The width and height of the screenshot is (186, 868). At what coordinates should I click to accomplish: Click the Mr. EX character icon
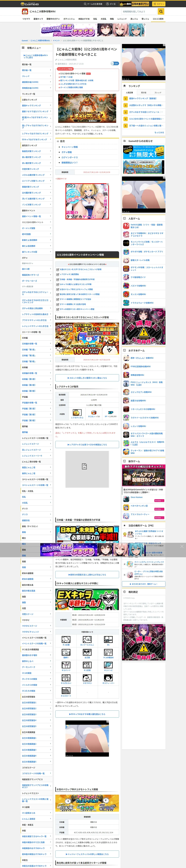tap(108, 640)
